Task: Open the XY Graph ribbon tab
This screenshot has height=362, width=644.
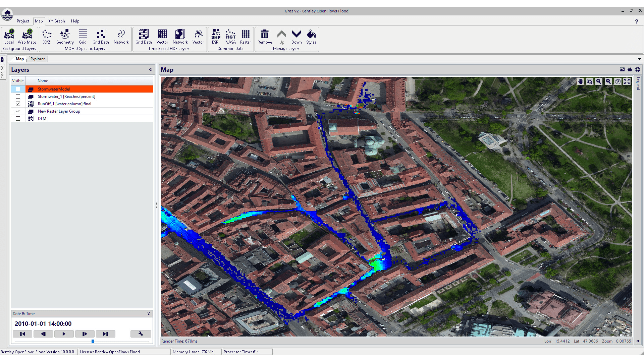Action: coord(56,21)
